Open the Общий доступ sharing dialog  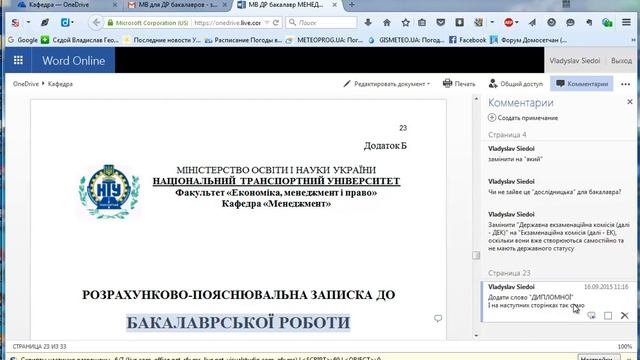click(516, 84)
